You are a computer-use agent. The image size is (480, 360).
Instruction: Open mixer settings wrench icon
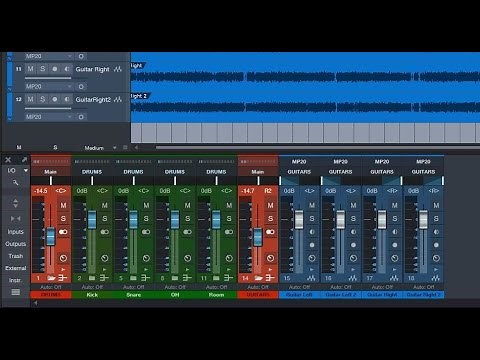15,182
